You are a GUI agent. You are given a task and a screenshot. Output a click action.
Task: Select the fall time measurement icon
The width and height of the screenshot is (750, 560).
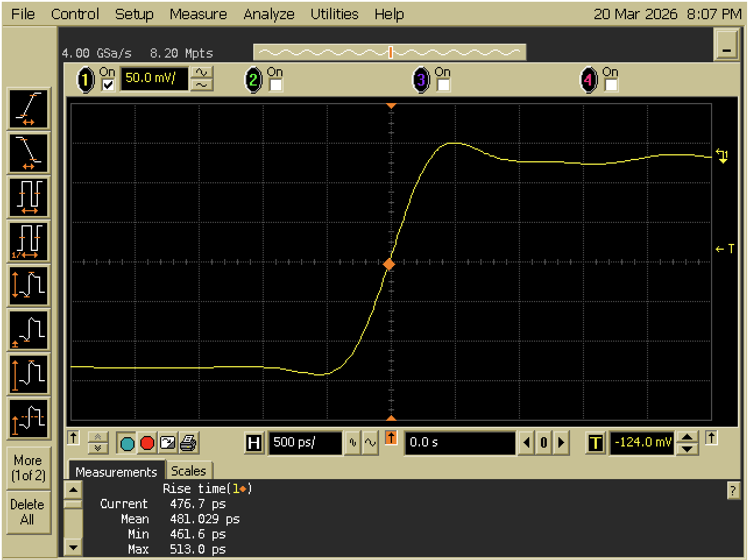(x=29, y=153)
